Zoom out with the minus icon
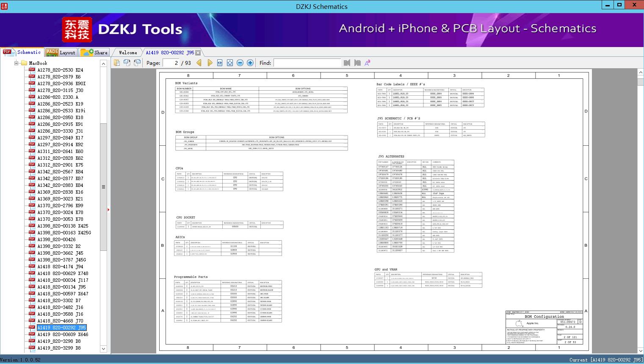Viewport: 644px width, 364px height. coord(240,63)
